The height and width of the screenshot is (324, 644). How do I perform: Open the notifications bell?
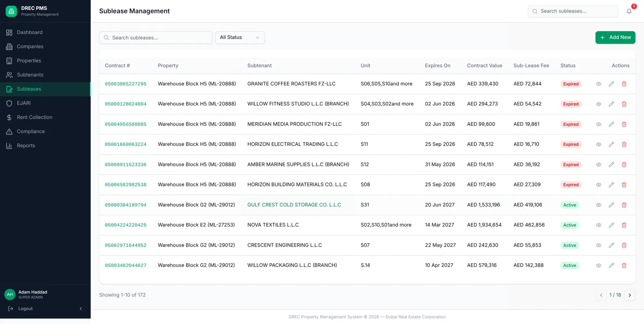[629, 11]
